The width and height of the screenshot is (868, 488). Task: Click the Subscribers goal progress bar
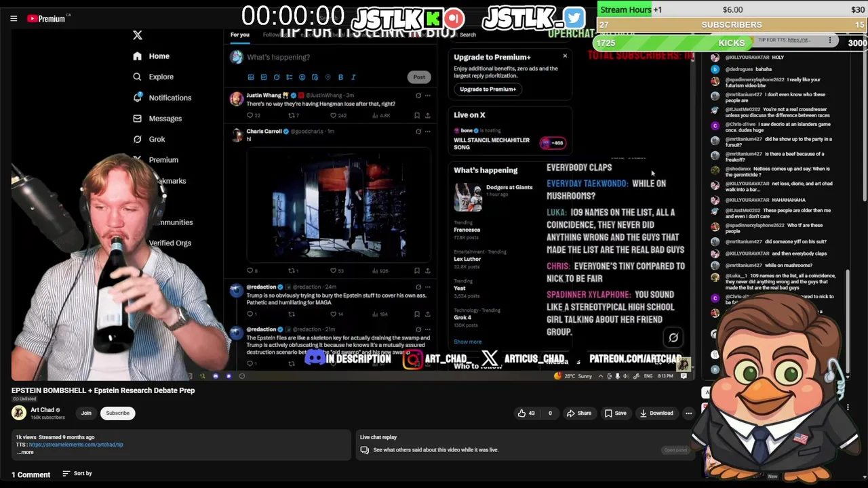tap(731, 25)
